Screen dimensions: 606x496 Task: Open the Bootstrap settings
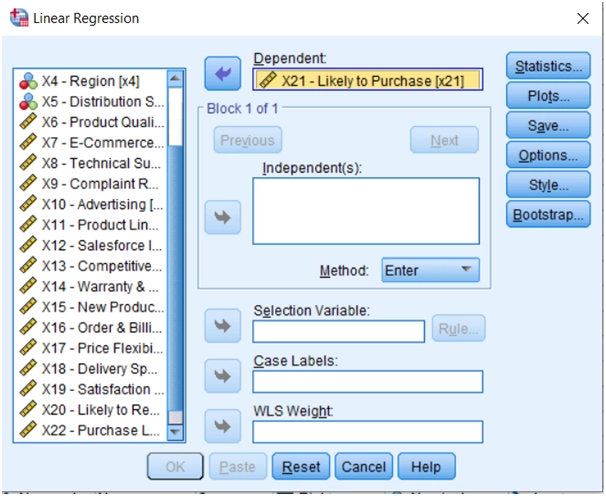(548, 214)
